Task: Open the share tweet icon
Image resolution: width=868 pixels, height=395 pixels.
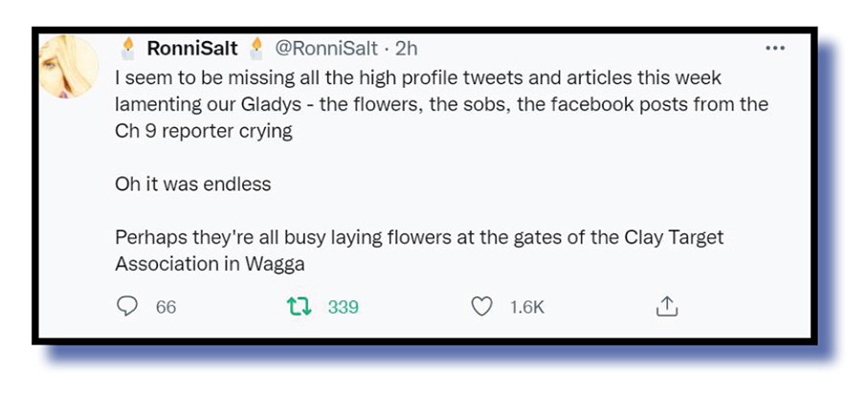Action: 666,307
